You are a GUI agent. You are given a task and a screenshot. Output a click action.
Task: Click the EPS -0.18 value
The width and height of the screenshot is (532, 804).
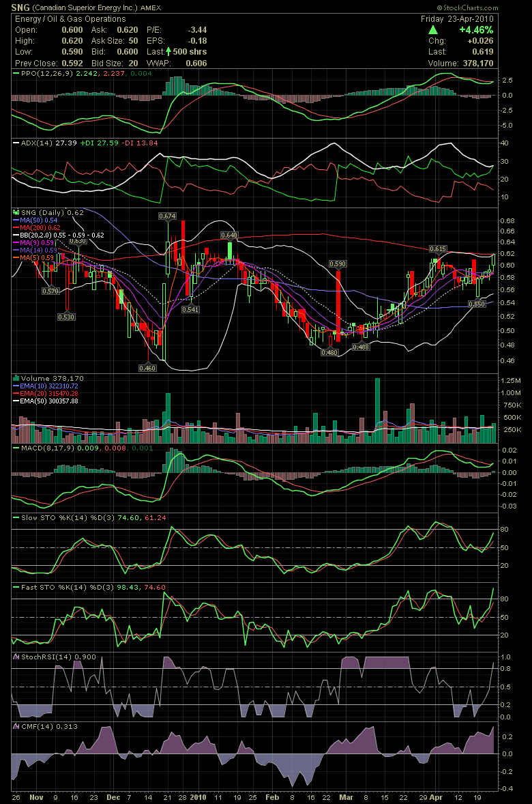(197, 41)
